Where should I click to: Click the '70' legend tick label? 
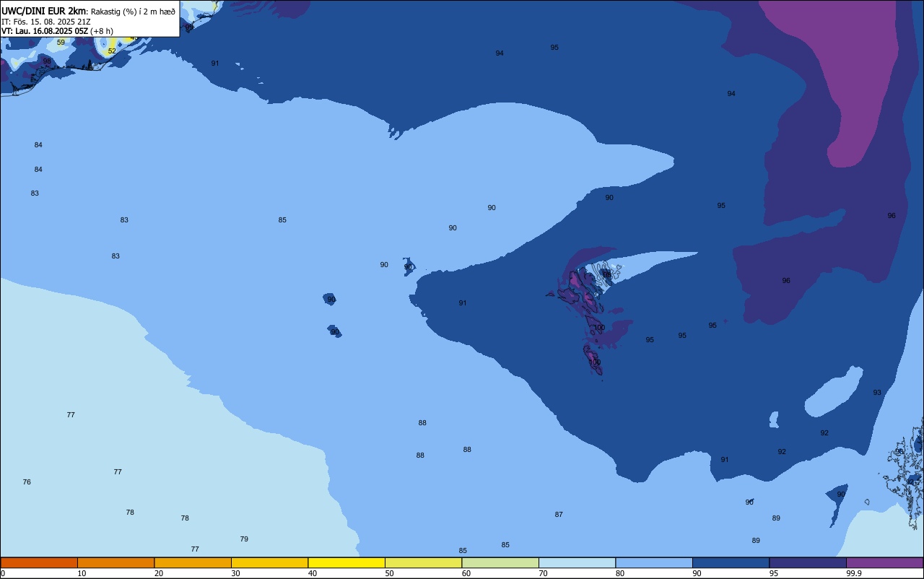click(x=543, y=573)
